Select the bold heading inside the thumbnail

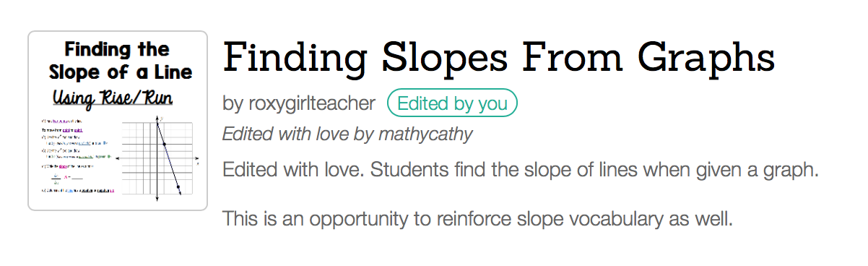tap(120, 61)
